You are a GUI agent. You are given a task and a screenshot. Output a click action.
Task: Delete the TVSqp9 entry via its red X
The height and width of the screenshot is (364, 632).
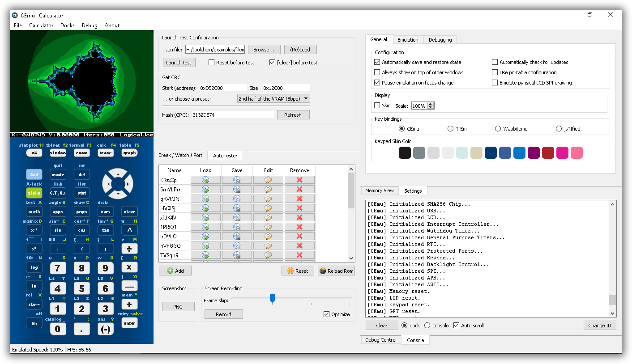pos(299,255)
